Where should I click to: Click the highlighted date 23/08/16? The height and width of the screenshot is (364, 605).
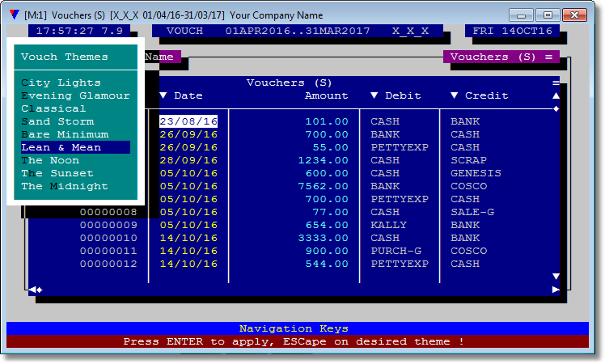click(x=188, y=121)
